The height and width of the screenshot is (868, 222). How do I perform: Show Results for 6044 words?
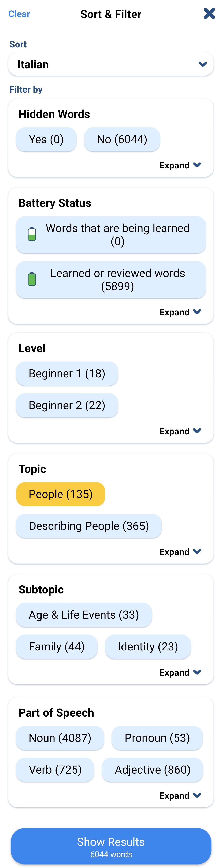tap(111, 846)
